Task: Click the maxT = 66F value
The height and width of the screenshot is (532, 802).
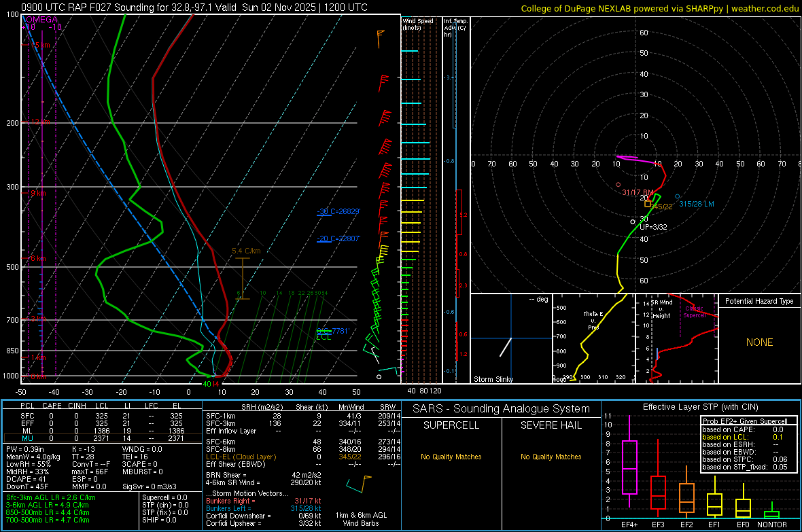Action: [90, 472]
